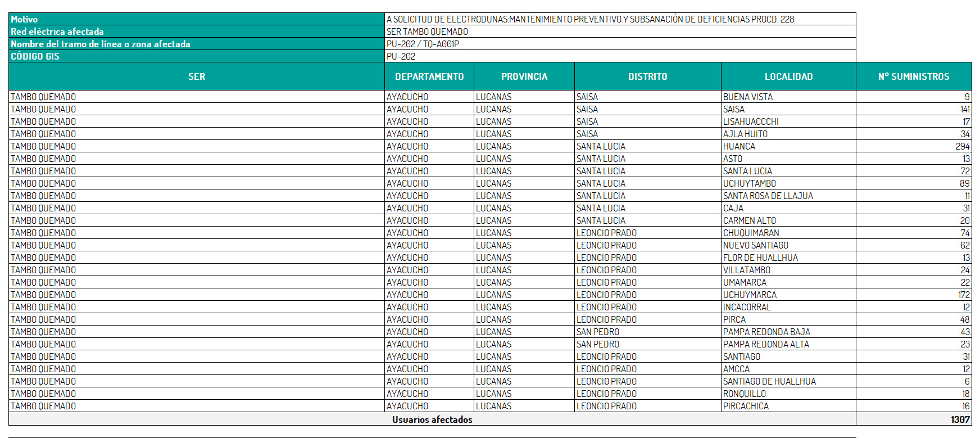Viewport: 980px width, 438px height.
Task: Click SANTA LUCIA district in HUANCA row
Action: [x=648, y=146]
